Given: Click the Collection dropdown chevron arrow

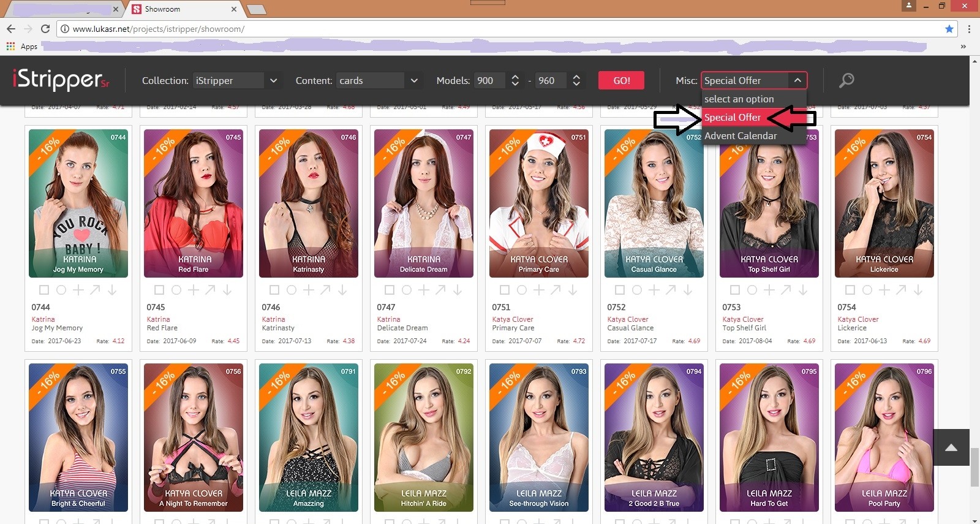Looking at the screenshot, I should 273,80.
